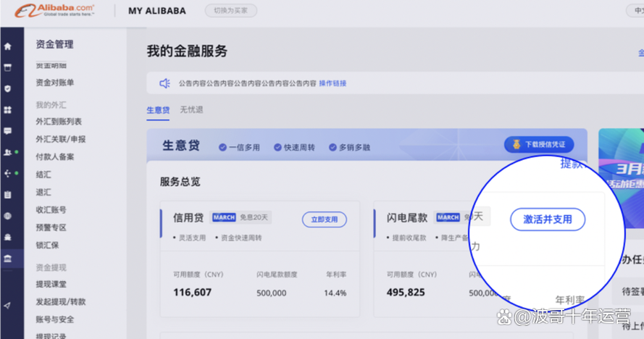
Task: Switch to the 无忧退 tab
Action: pyautogui.click(x=191, y=109)
